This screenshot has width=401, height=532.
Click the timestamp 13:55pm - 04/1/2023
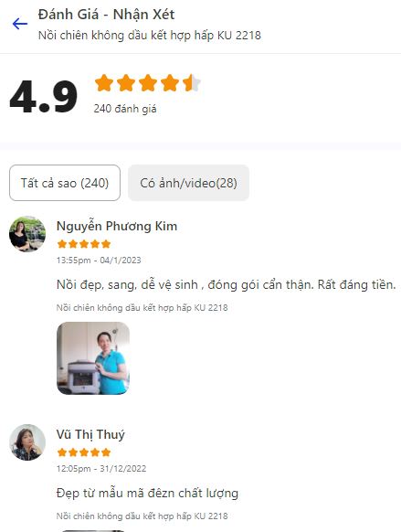(x=99, y=261)
